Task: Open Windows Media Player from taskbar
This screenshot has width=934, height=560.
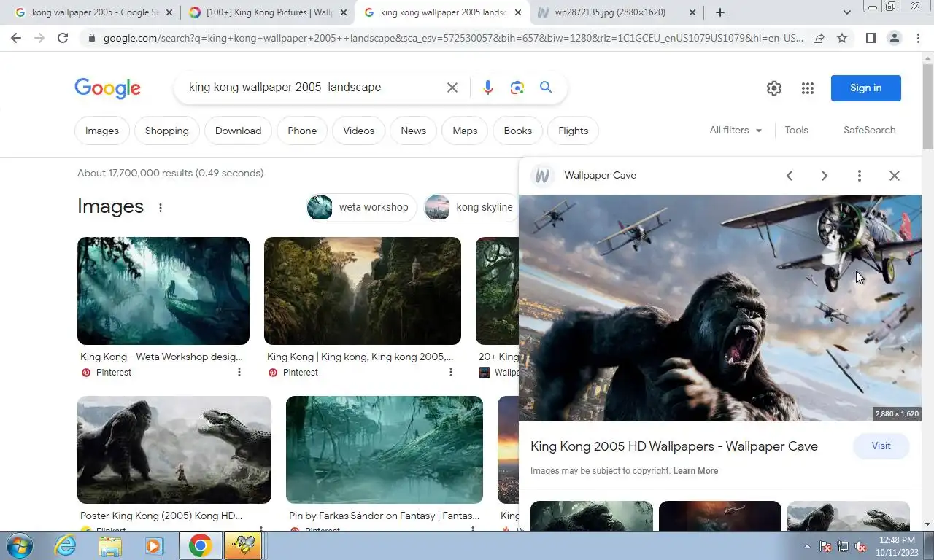Action: [154, 545]
